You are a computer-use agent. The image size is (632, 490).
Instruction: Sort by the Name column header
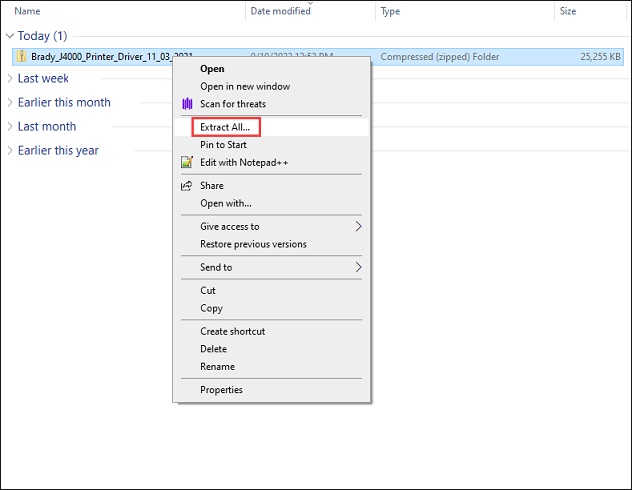tap(28, 11)
